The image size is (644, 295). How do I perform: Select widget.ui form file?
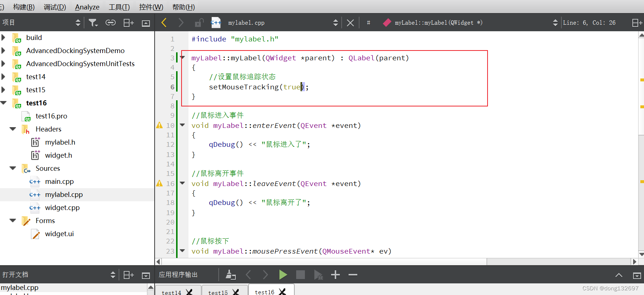[59, 234]
